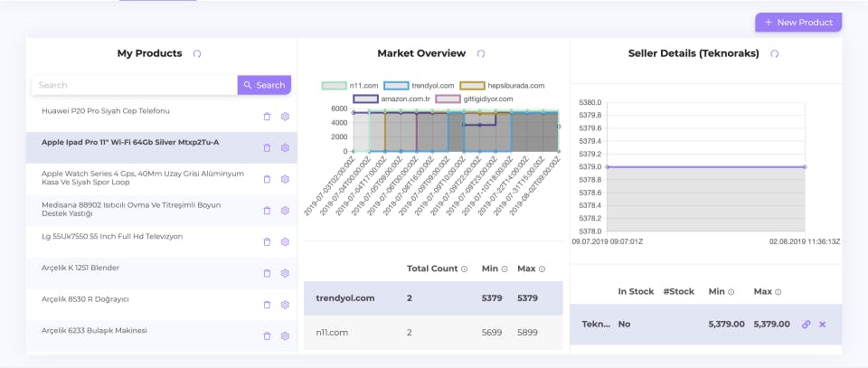Viewport: 868px width, 368px height.
Task: Delete Arçelik 6233 Bulaşık Makinesi
Action: click(x=267, y=336)
